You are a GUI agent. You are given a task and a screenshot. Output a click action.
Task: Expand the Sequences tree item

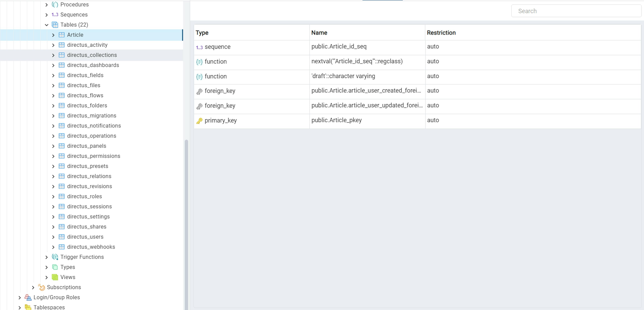(46, 14)
